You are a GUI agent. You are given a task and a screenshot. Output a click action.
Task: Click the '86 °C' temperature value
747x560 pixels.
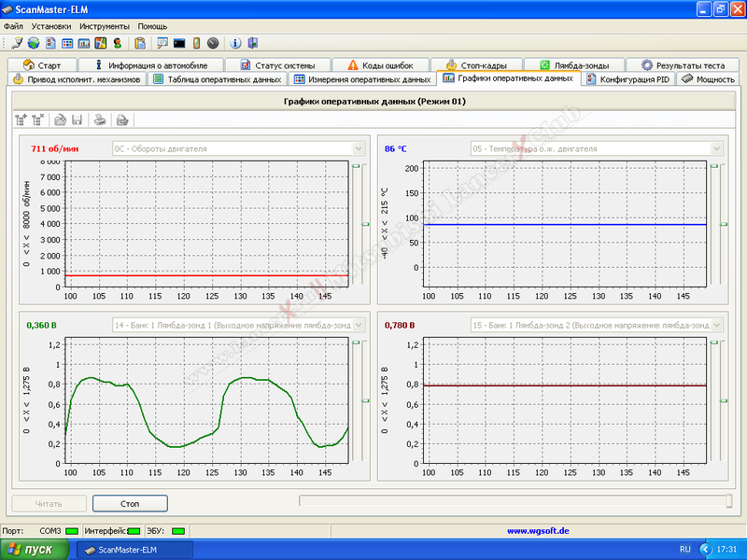(395, 148)
